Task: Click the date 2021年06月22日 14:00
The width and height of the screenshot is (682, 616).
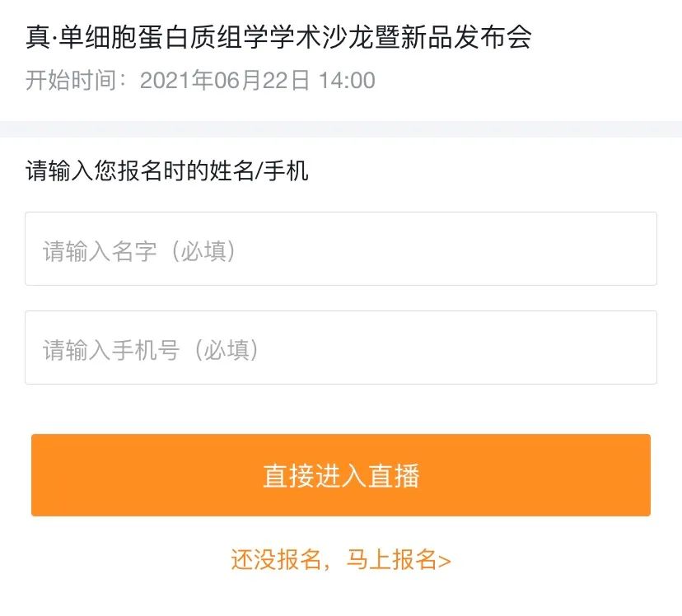Action: pos(258,80)
